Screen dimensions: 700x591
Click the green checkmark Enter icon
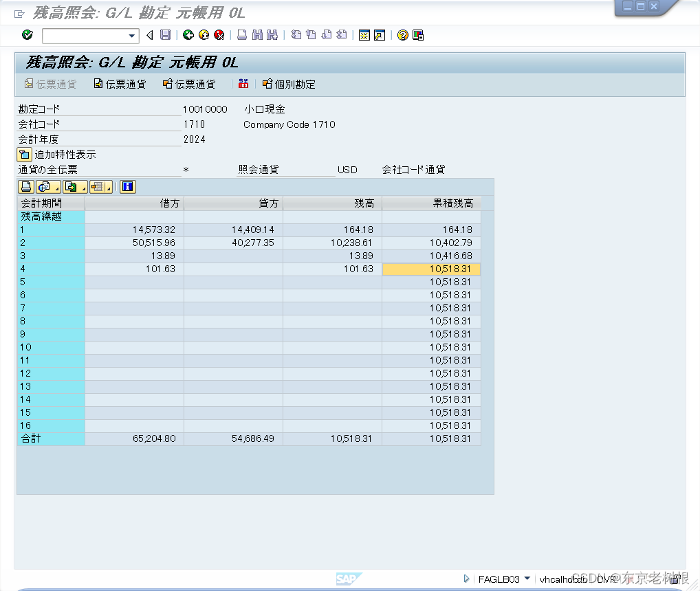[28, 35]
